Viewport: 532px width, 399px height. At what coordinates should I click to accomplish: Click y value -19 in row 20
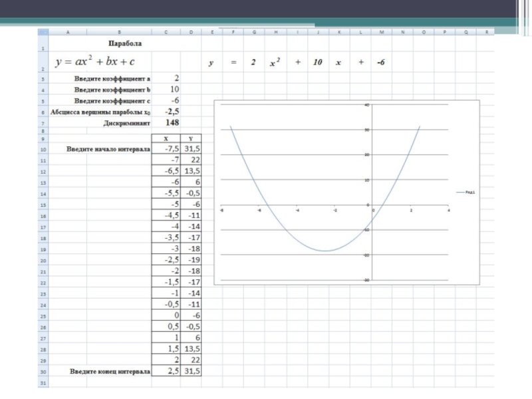191,260
